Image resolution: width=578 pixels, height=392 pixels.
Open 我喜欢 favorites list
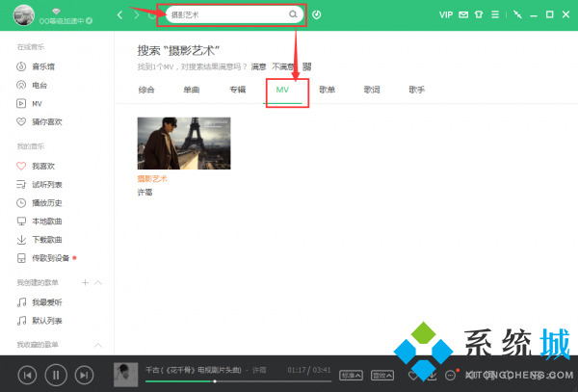[x=36, y=167]
